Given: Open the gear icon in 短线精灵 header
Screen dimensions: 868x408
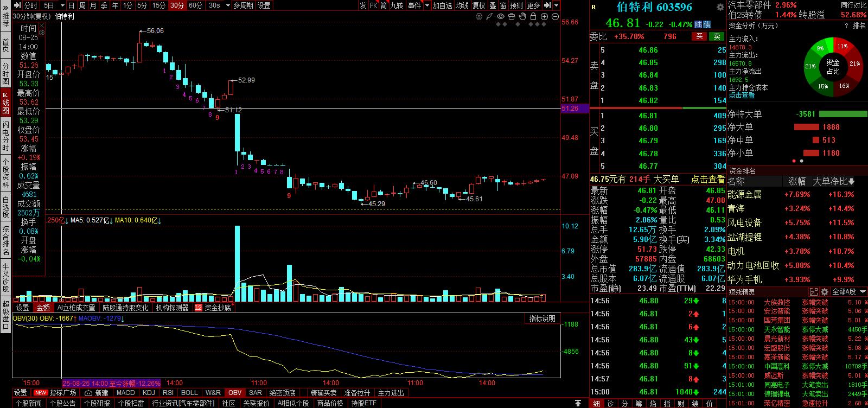Looking at the screenshot, I should click(825, 292).
